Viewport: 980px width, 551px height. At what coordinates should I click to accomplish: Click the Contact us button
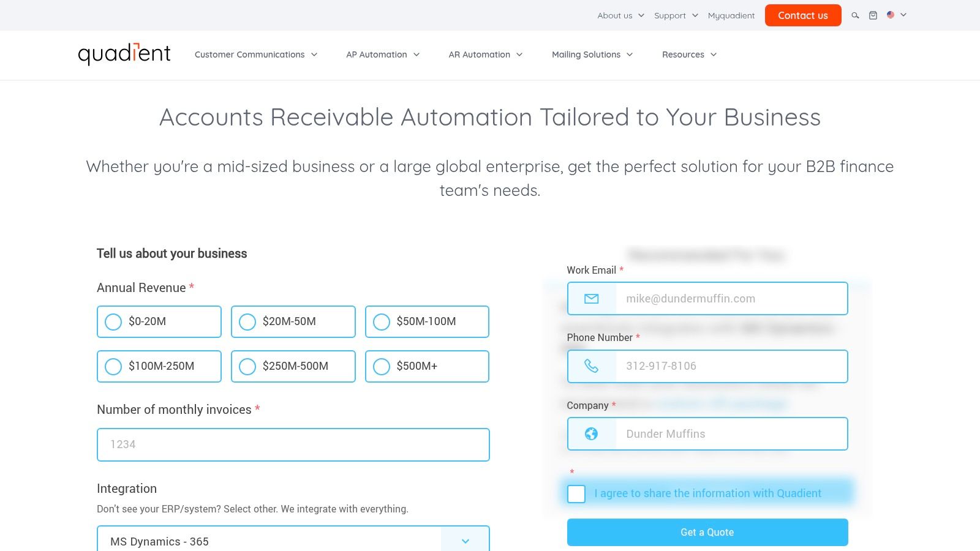[803, 15]
